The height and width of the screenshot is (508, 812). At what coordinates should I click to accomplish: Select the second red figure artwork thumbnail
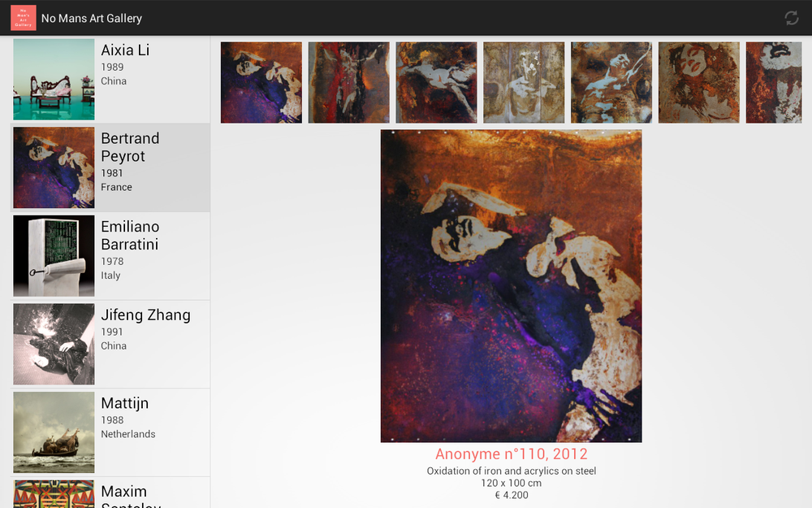point(348,82)
